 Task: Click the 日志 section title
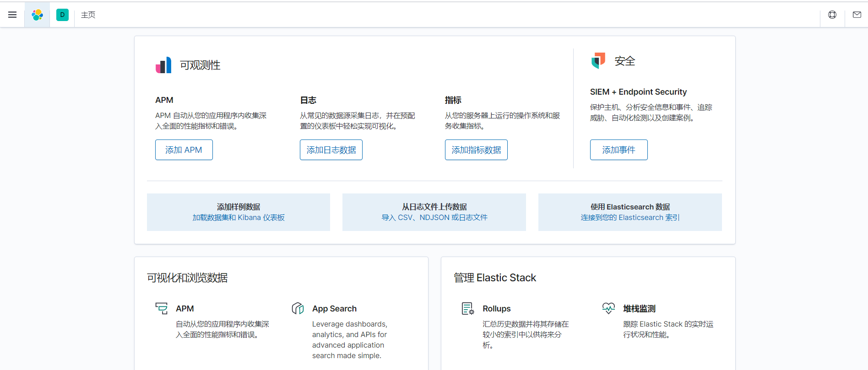tap(308, 100)
